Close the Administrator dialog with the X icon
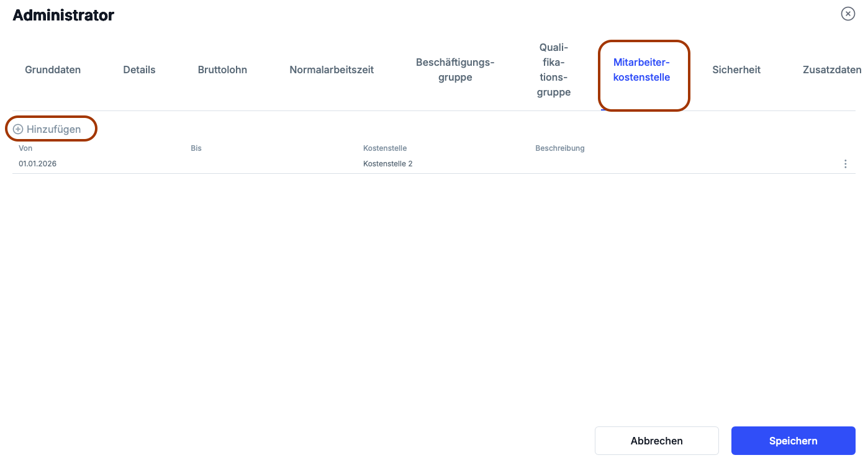This screenshot has height=468, width=868. click(848, 14)
